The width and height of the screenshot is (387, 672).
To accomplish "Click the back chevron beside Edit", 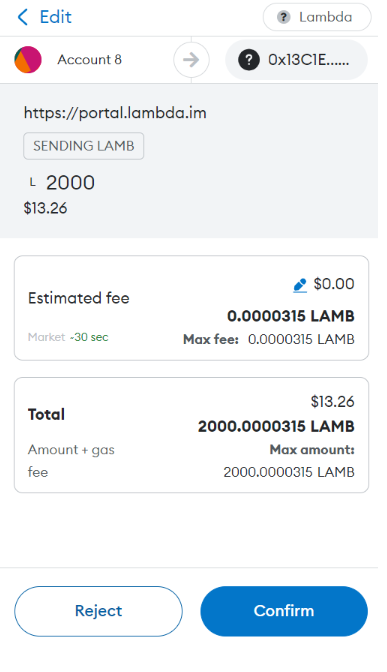I will (x=23, y=17).
